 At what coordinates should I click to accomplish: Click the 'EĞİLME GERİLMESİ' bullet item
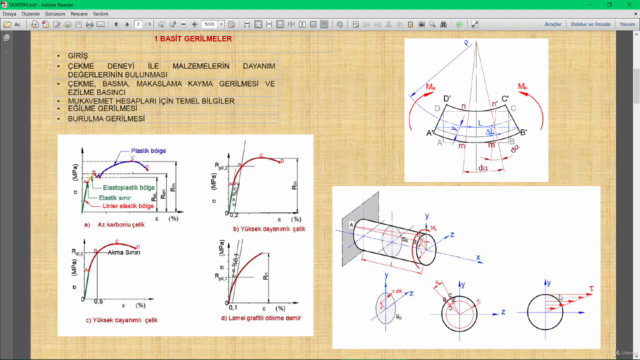[102, 109]
